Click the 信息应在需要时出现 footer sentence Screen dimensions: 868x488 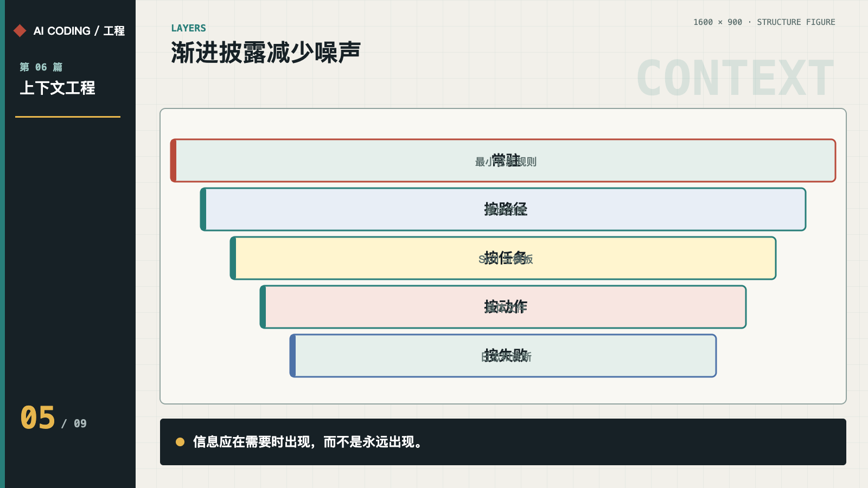[308, 442]
